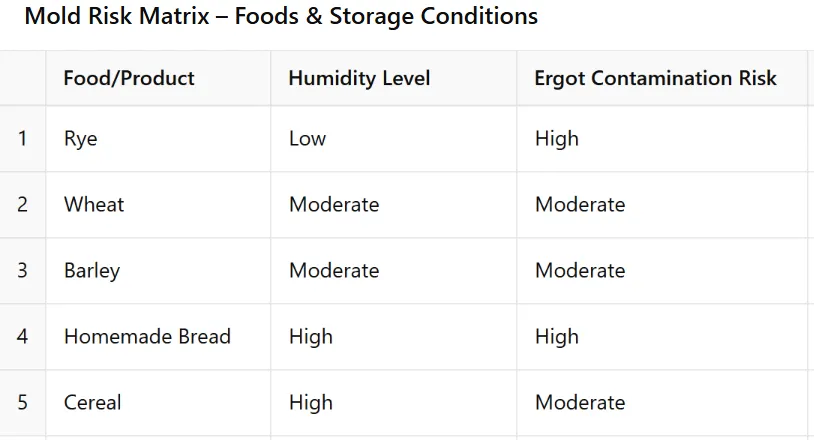Select the Ergot Contamination Risk header
This screenshot has width=814, height=440.
click(x=655, y=78)
